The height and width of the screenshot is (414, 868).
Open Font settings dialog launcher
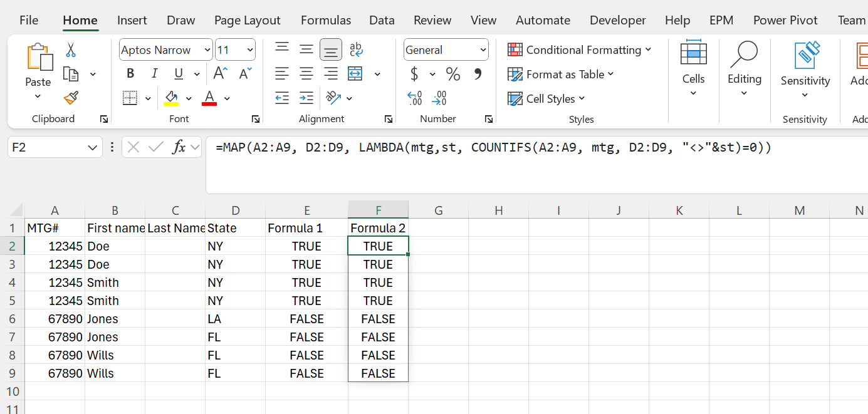tap(255, 119)
